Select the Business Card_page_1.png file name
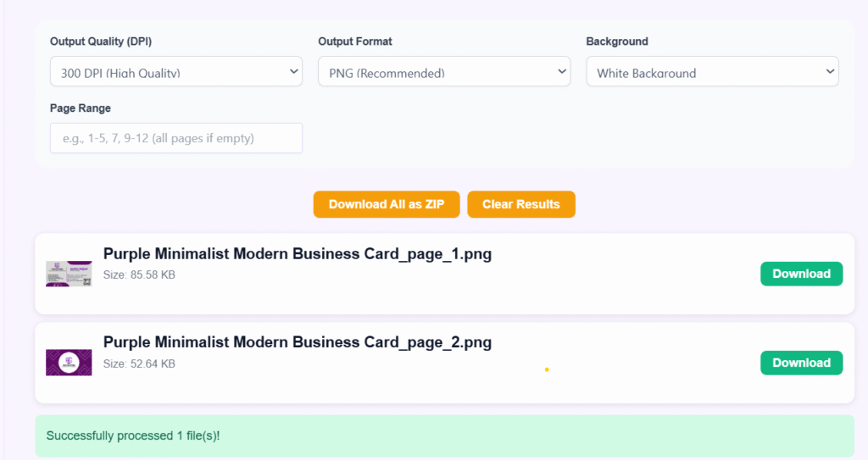868x460 pixels. point(297,254)
